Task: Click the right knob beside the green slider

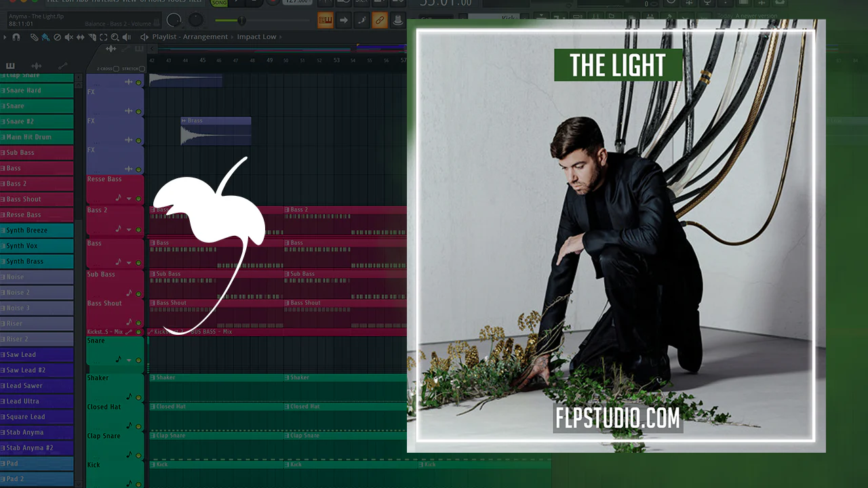Action: point(196,20)
